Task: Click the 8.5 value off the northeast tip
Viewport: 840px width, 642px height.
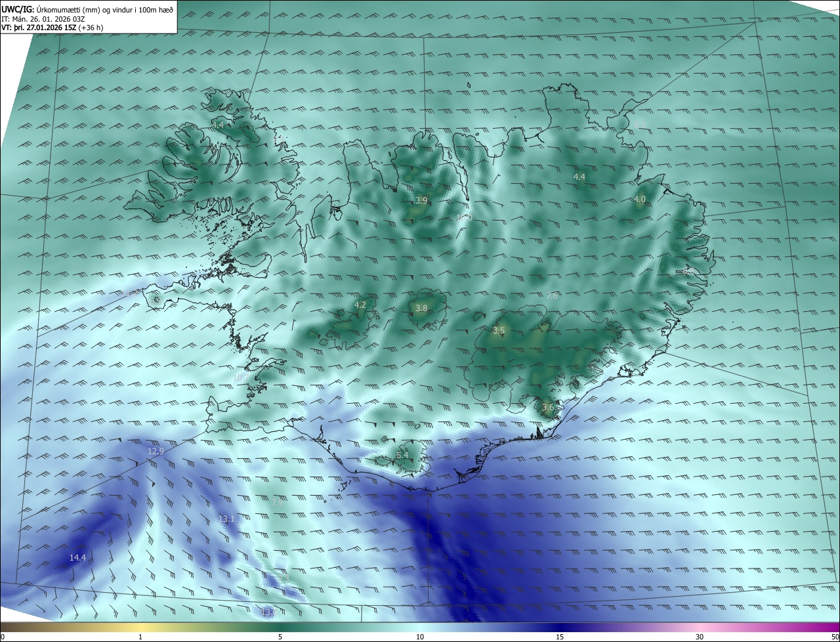Action: click(x=640, y=124)
